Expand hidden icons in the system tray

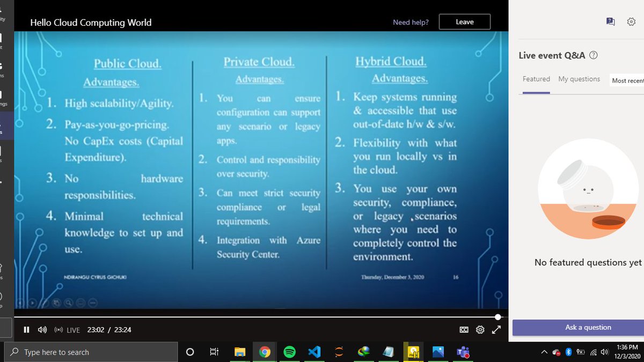tap(544, 352)
